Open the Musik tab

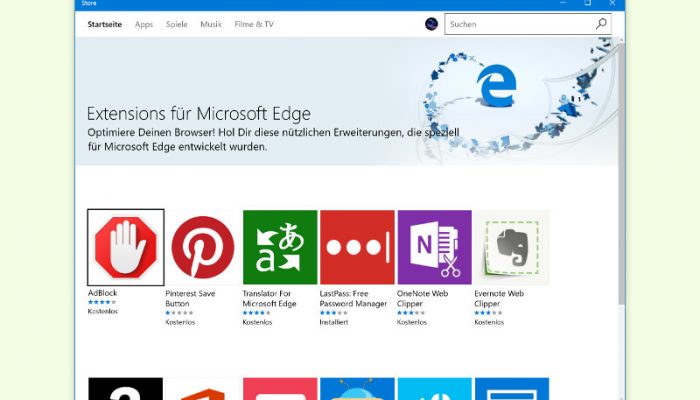click(x=211, y=24)
